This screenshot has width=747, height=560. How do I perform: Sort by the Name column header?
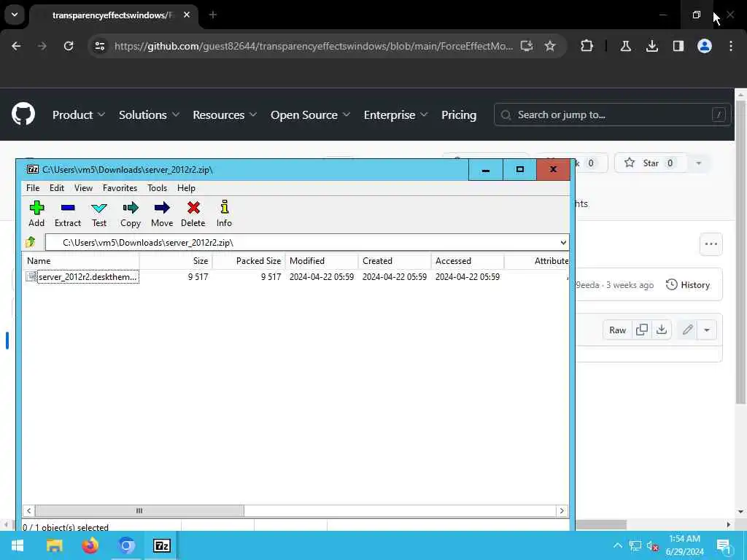[81, 261]
